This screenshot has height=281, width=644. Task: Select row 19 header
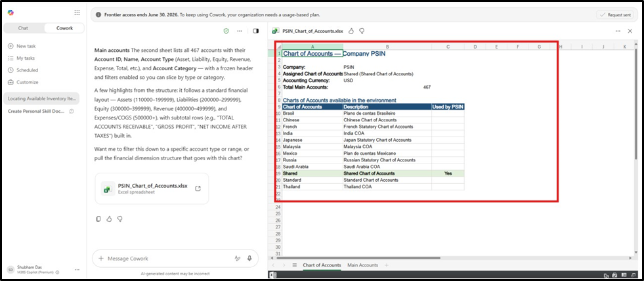click(x=278, y=174)
